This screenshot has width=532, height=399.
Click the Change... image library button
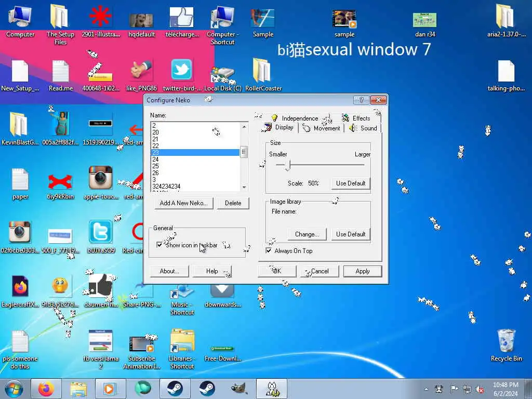tap(307, 234)
